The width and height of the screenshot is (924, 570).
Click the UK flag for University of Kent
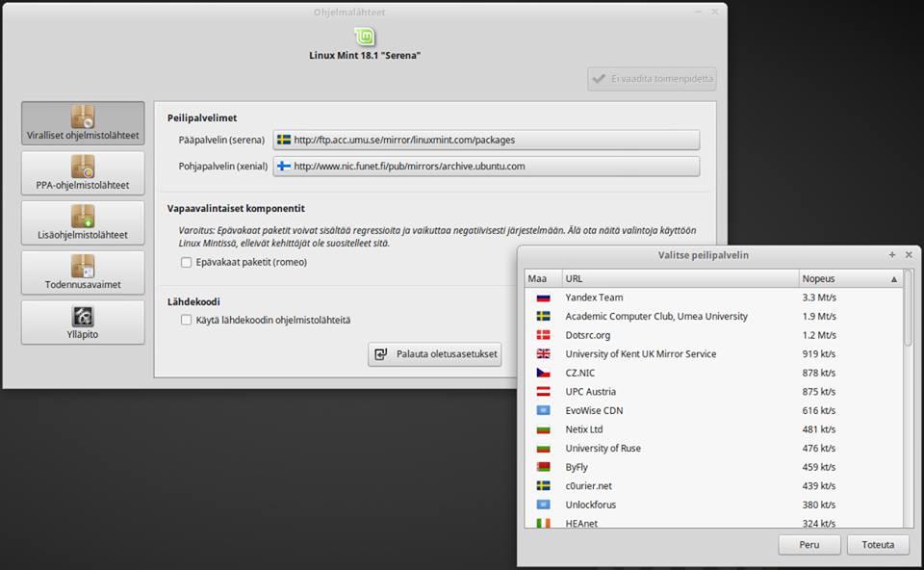(x=543, y=354)
